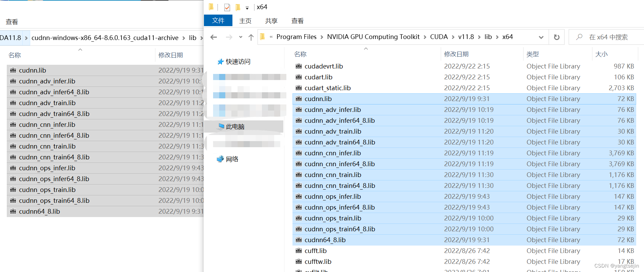The height and width of the screenshot is (272, 644).
Task: Sort by 名称 column in x64 window
Action: pyautogui.click(x=300, y=54)
